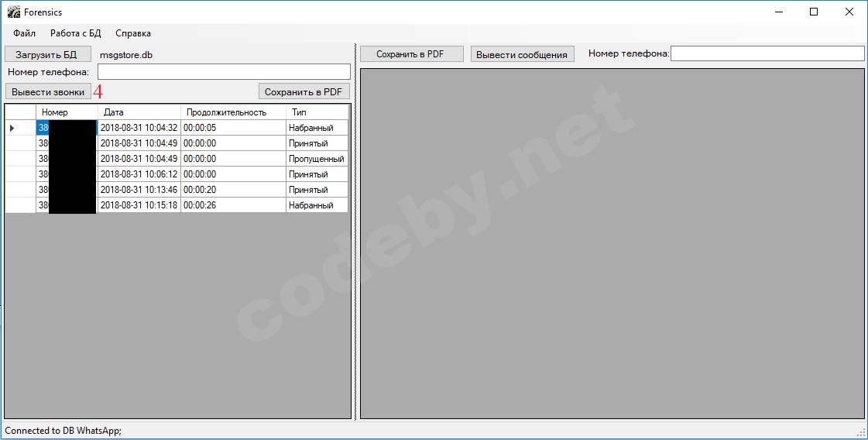The height and width of the screenshot is (440, 868).
Task: Sort by the Продолжительность column header
Action: click(x=233, y=112)
